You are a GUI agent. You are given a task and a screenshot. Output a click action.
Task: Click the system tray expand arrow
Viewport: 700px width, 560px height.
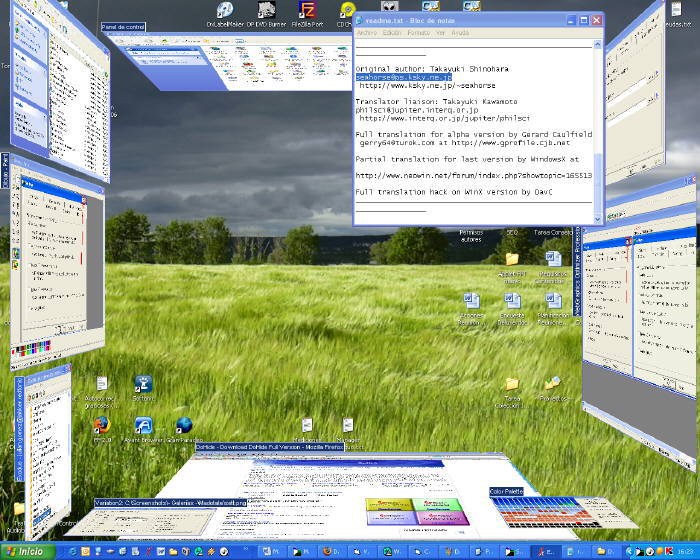629,552
